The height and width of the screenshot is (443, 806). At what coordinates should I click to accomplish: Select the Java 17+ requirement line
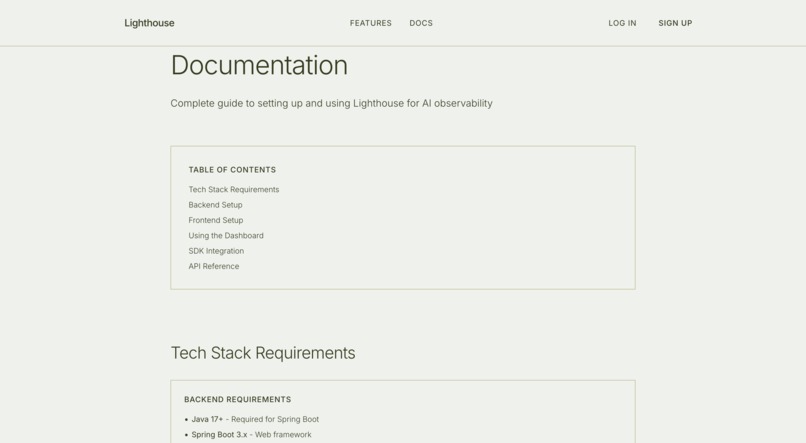[252, 419]
